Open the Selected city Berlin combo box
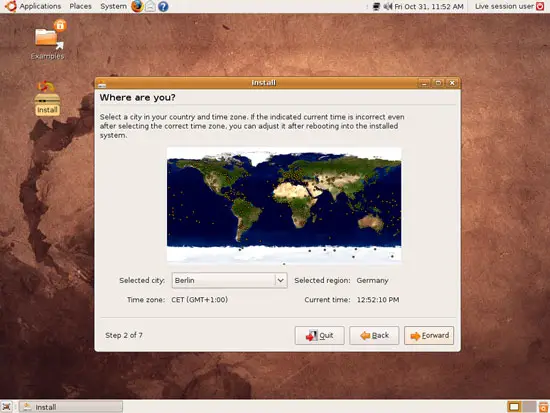The height and width of the screenshot is (413, 550). point(229,280)
